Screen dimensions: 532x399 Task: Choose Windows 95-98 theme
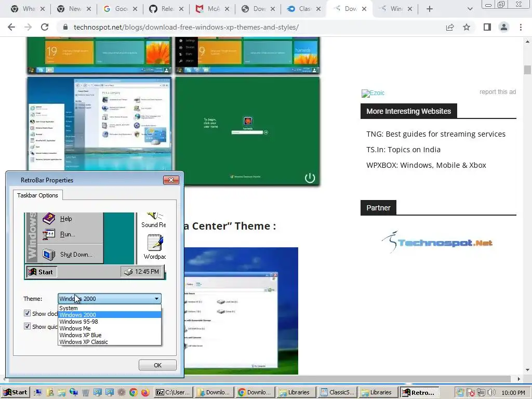(110, 322)
